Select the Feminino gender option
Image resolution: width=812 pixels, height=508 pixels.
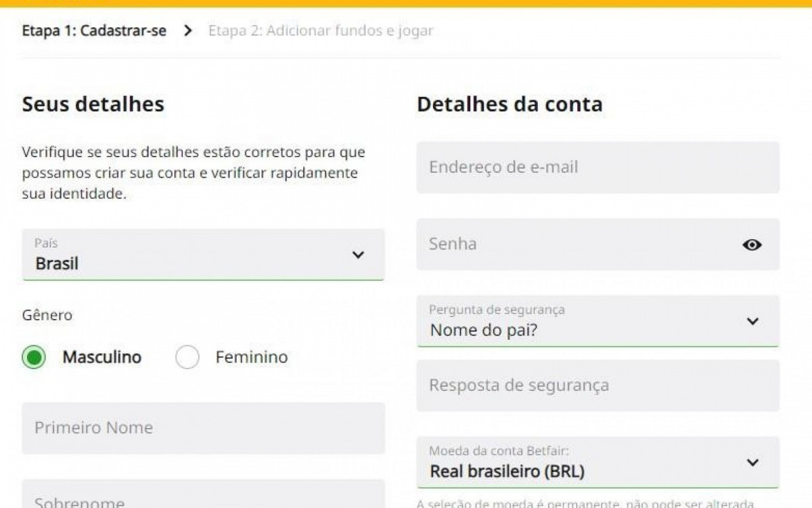tap(187, 357)
